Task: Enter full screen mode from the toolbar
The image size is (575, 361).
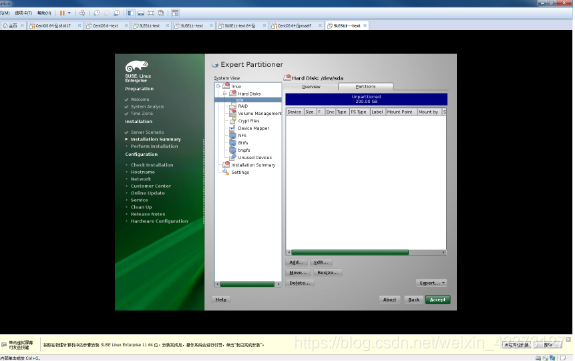Action: click(x=151, y=13)
